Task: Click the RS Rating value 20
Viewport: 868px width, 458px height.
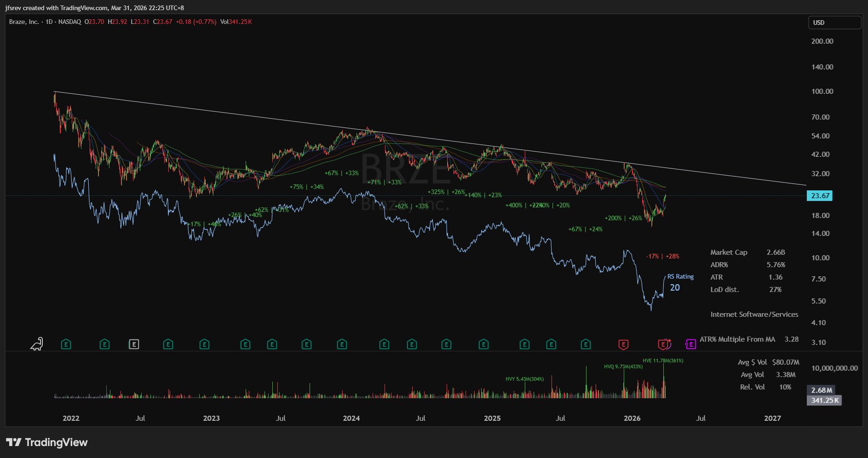Action: [675, 288]
